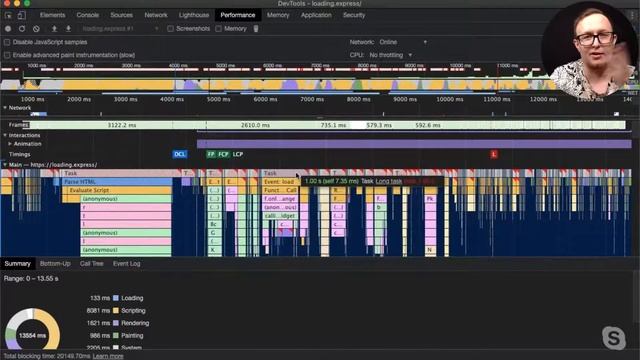This screenshot has height=360, width=640.
Task: Click the Loading blue color swatch
Action: coord(116,298)
